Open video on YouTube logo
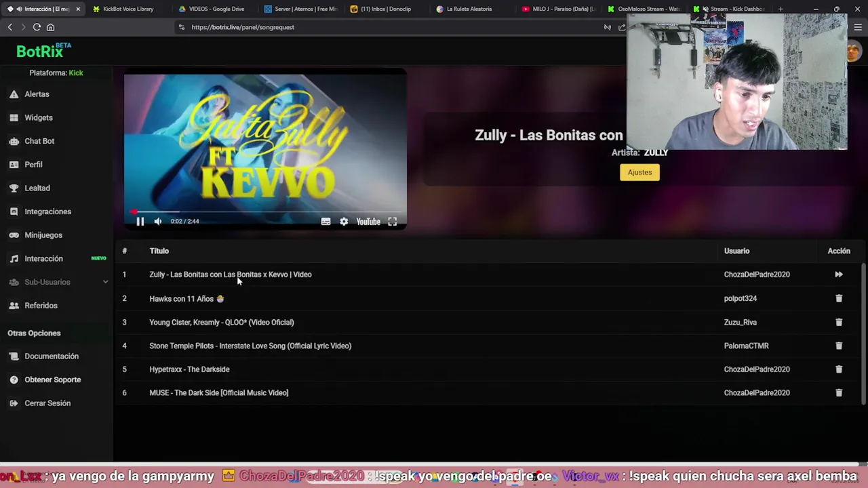The image size is (868, 488). 368,222
